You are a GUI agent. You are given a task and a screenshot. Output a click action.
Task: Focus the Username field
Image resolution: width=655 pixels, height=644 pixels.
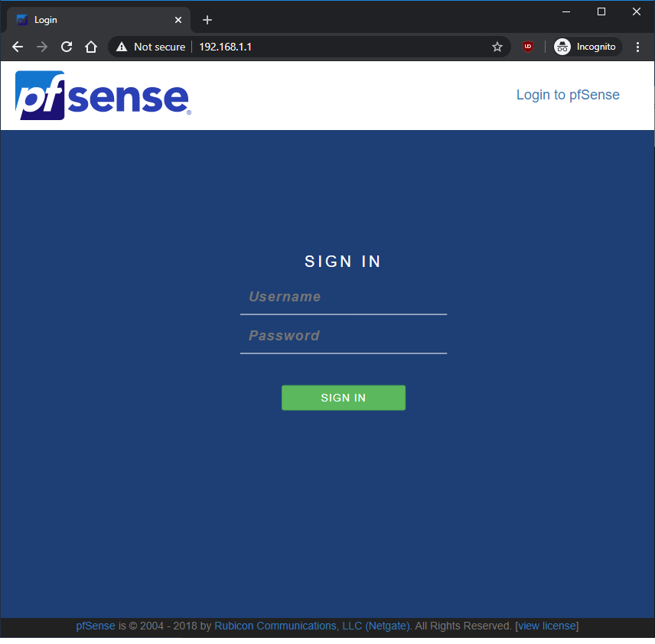click(x=344, y=297)
